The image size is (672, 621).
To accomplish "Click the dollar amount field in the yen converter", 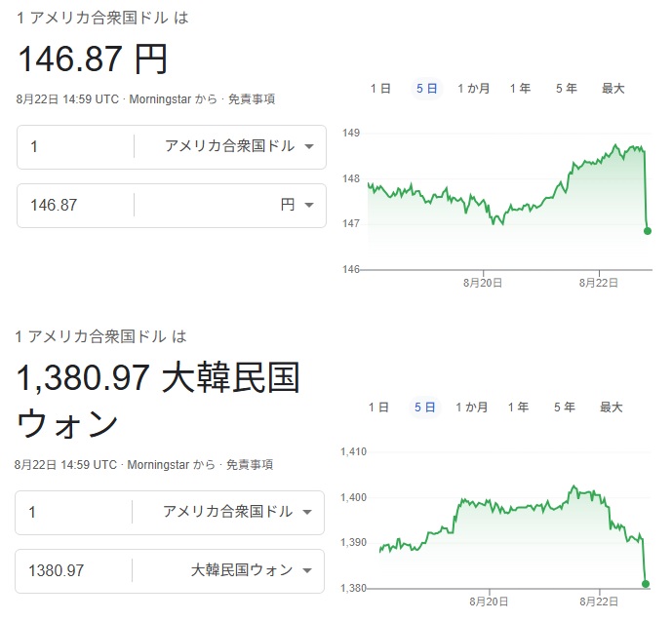I will 75,146.
